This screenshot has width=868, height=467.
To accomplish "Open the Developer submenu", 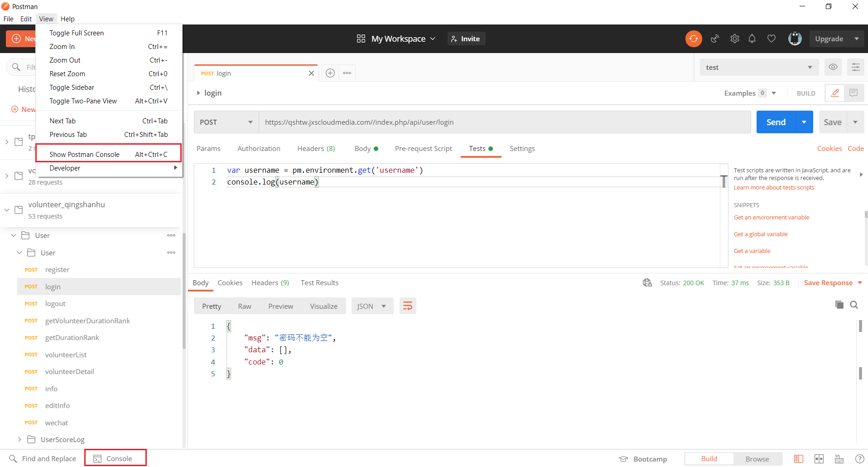I will [x=109, y=168].
